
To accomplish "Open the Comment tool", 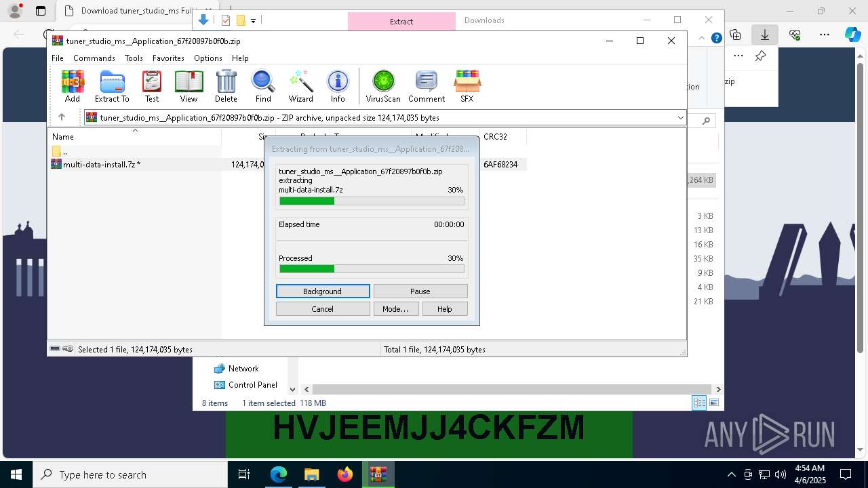I will [x=427, y=86].
